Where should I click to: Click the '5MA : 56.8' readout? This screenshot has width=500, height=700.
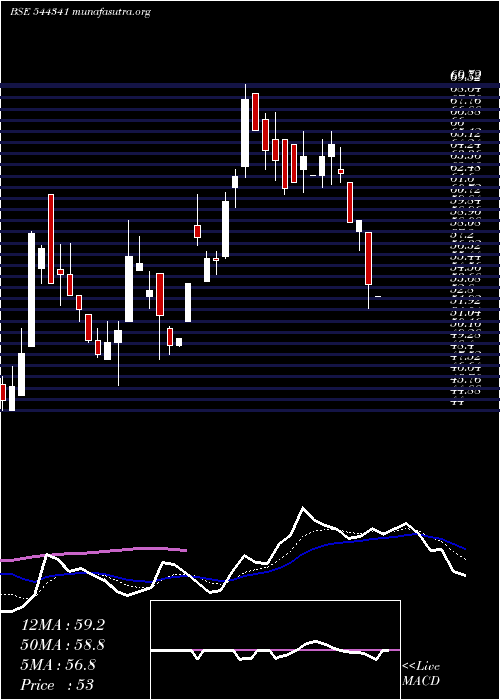click(58, 665)
